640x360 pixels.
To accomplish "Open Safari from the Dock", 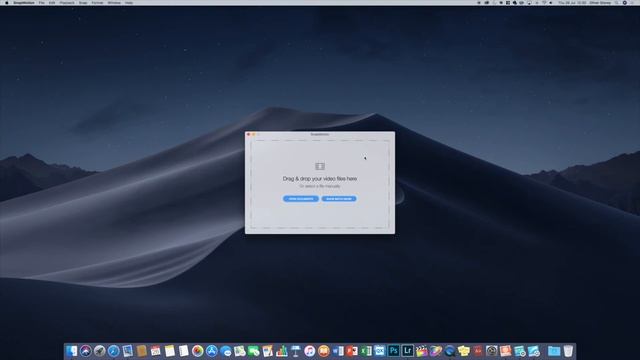I will [x=113, y=351].
